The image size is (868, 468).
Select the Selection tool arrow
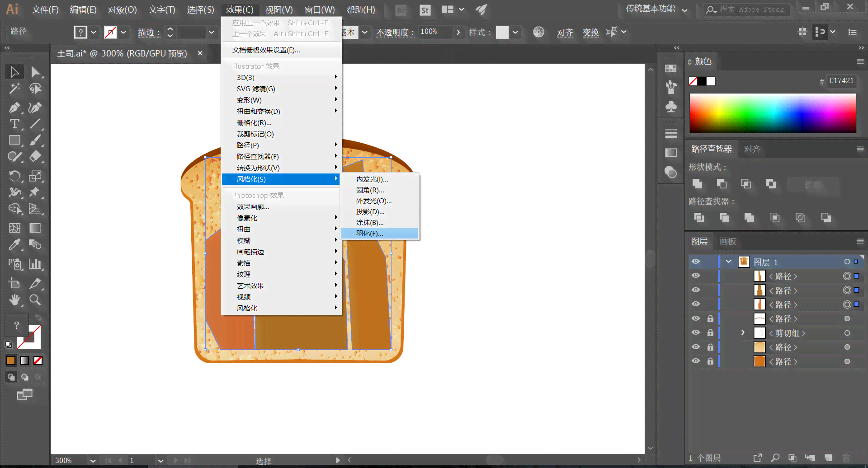pyautogui.click(x=14, y=72)
